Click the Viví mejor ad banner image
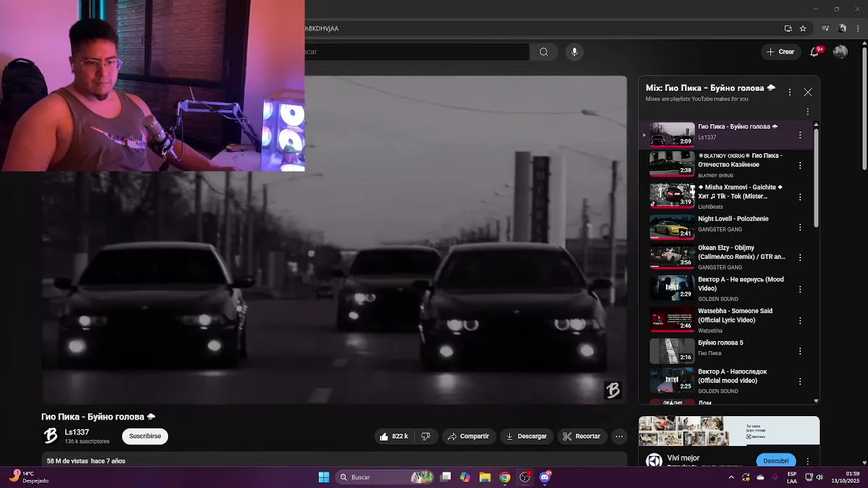 729,431
